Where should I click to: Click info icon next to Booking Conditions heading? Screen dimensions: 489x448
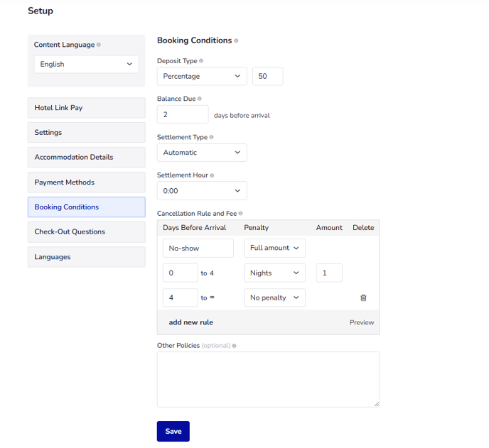tap(236, 41)
